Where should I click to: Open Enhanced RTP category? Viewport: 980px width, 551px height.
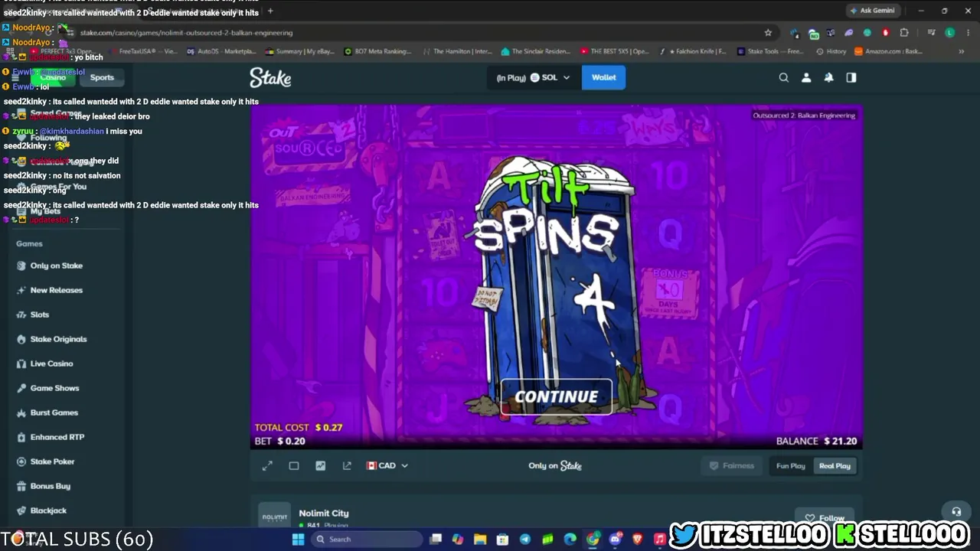(57, 437)
